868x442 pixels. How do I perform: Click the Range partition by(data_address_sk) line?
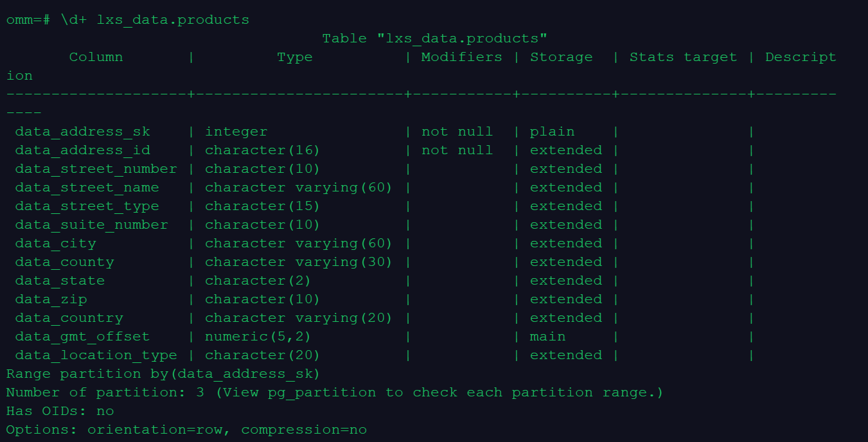click(163, 374)
